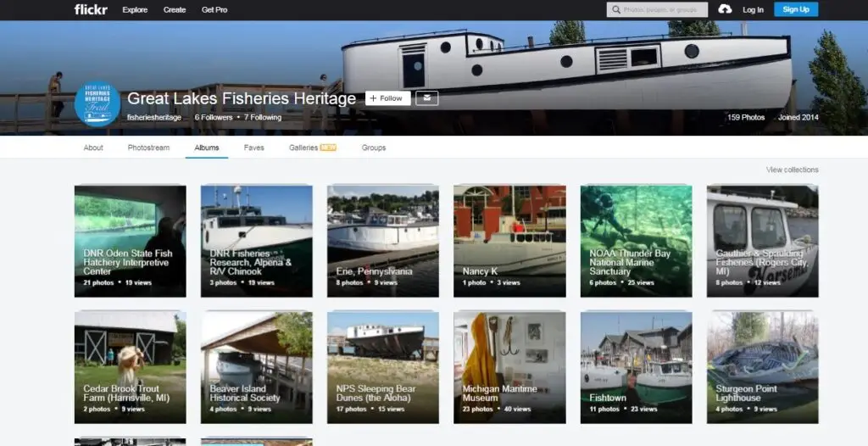The height and width of the screenshot is (446, 868).
Task: Click the Joined 2014 text
Action: pyautogui.click(x=798, y=118)
